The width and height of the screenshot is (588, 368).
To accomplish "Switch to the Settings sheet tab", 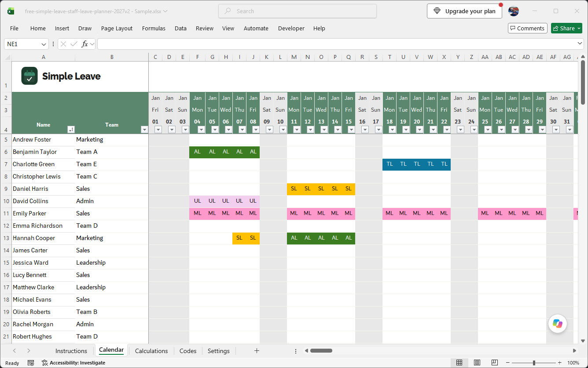I will pos(219,351).
